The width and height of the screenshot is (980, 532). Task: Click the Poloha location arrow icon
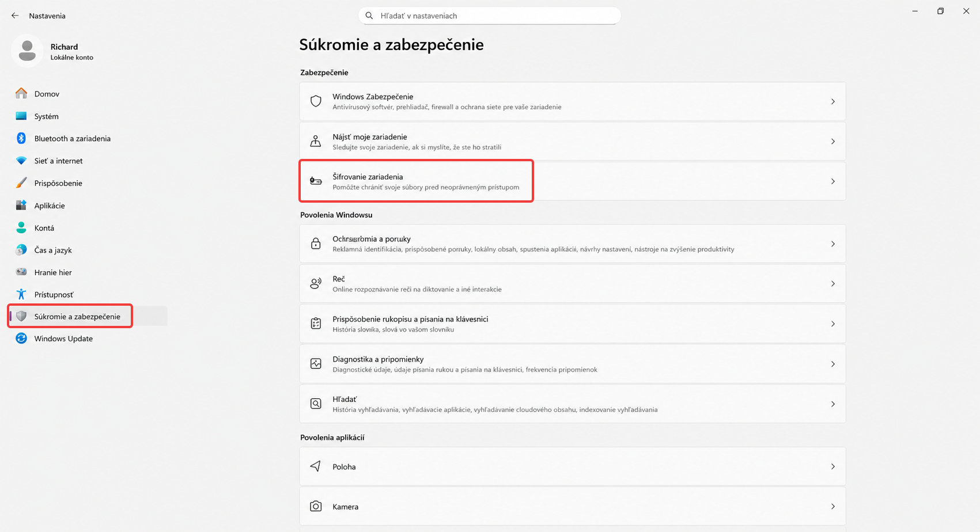(x=316, y=466)
